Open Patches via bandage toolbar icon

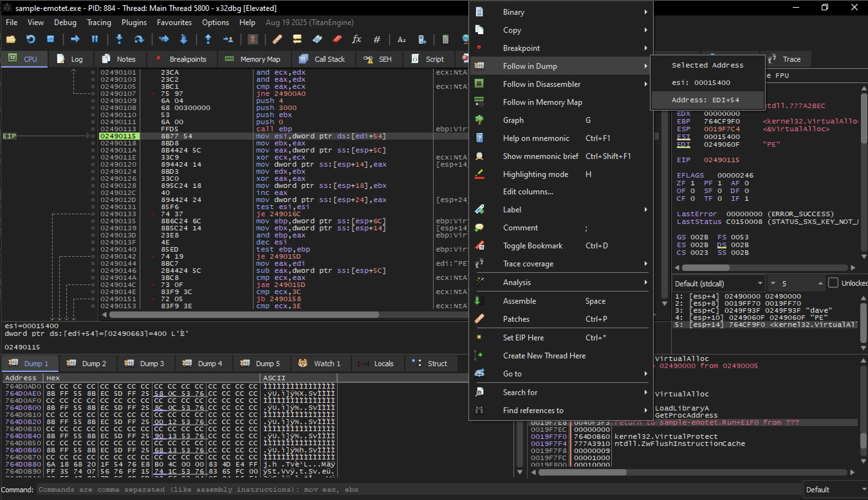click(x=277, y=39)
